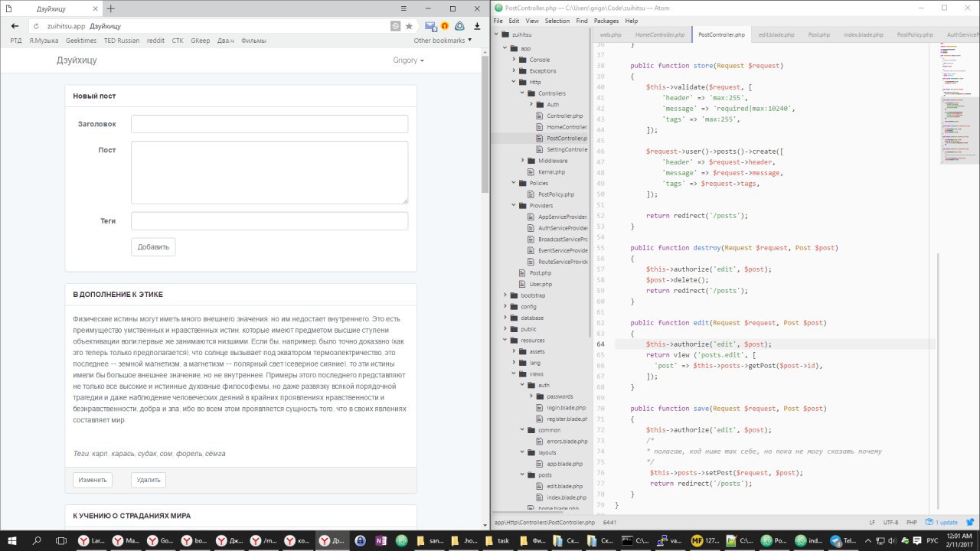Click the PHP grammar selector in status bar
This screenshot has height=551, width=980.
pos(912,522)
